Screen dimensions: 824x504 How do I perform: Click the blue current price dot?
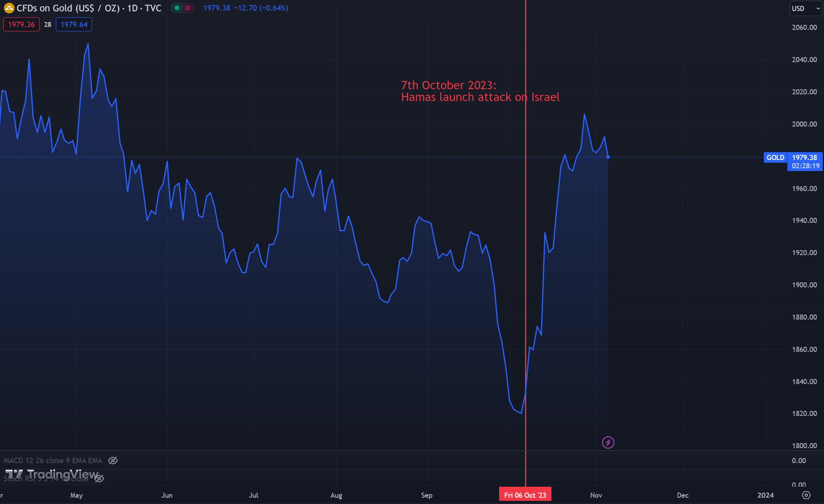[x=608, y=157]
